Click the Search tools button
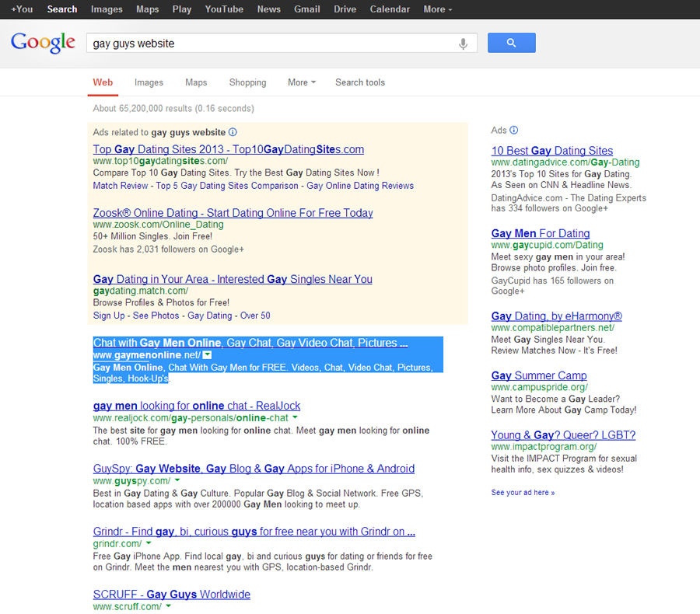Screen dimensions: 700x614 click(359, 82)
